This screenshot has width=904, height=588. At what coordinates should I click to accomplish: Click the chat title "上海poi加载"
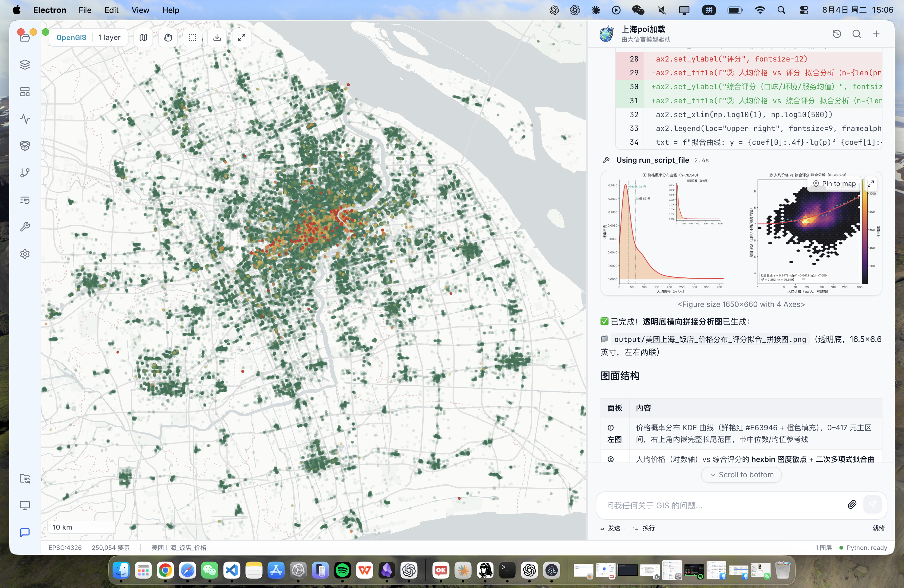[x=643, y=29]
